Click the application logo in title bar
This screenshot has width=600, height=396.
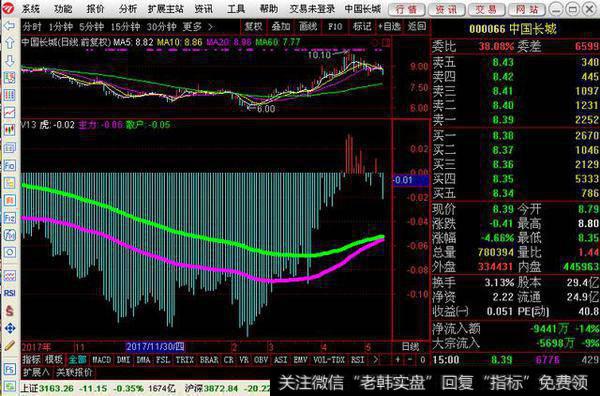coord(8,8)
